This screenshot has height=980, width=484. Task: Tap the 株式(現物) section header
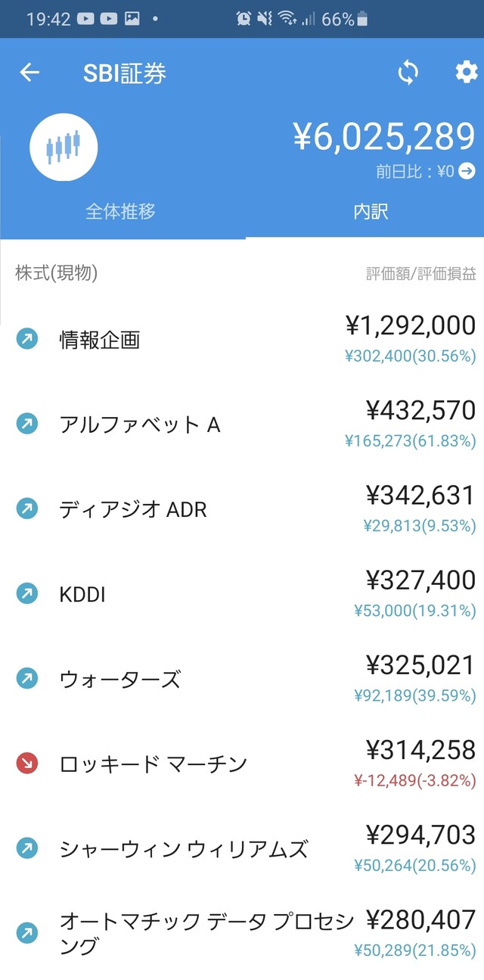57,273
